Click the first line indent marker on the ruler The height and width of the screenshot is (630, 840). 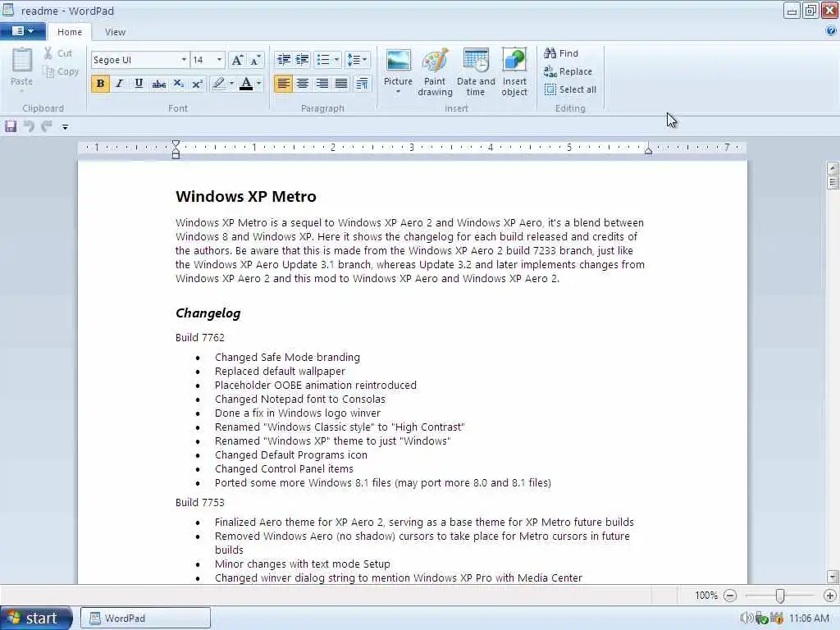coord(176,144)
